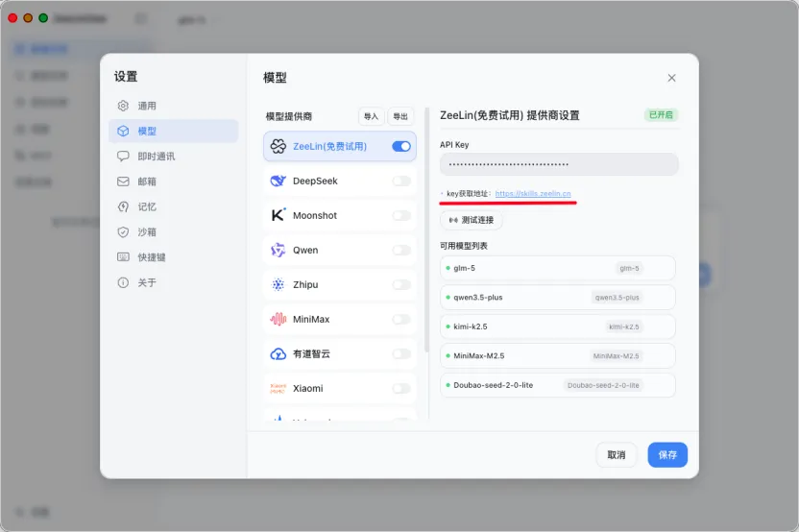The height and width of the screenshot is (532, 799).
Task: Click 保存 to save settings
Action: click(x=667, y=454)
